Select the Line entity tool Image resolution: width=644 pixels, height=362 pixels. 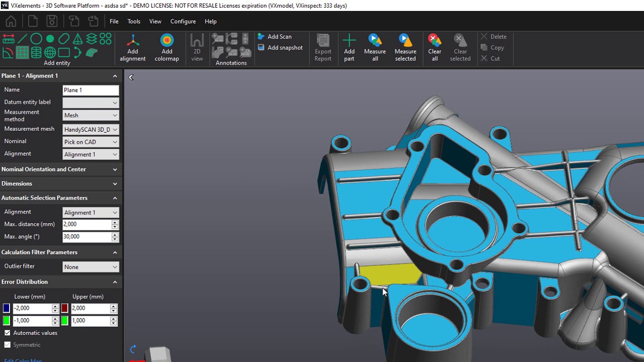23,38
